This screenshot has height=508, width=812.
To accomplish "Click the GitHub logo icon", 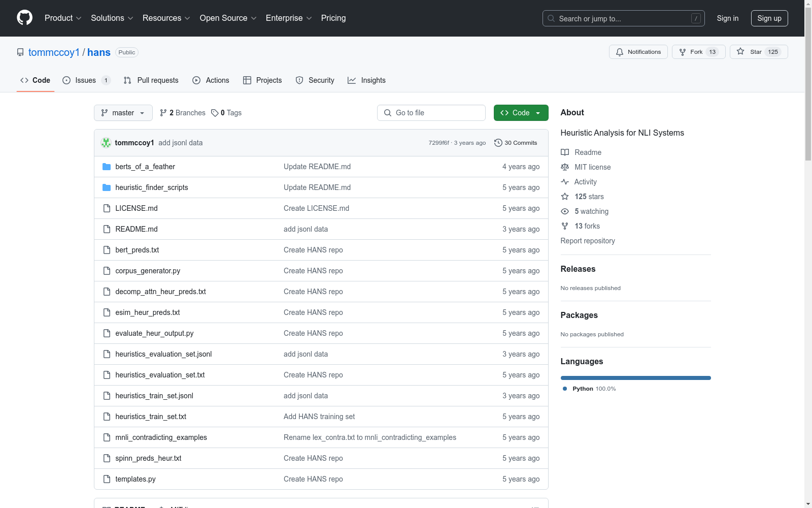I will [x=24, y=18].
